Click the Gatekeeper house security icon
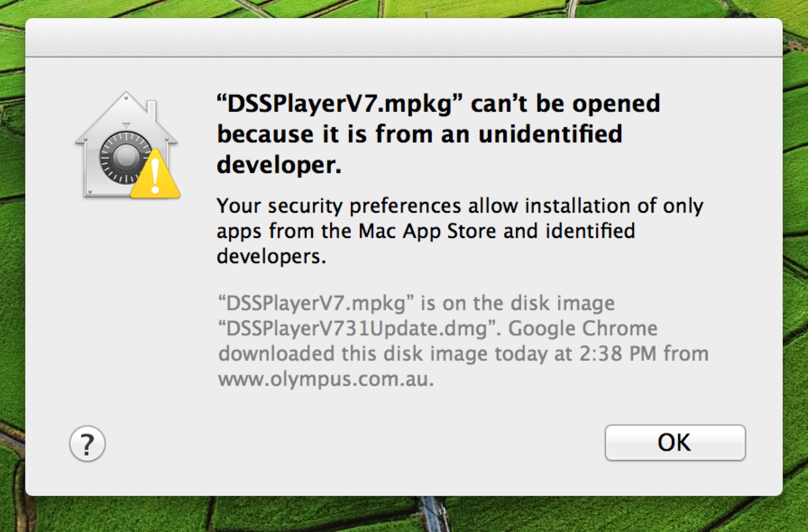The height and width of the screenshot is (532, 808). [127, 145]
